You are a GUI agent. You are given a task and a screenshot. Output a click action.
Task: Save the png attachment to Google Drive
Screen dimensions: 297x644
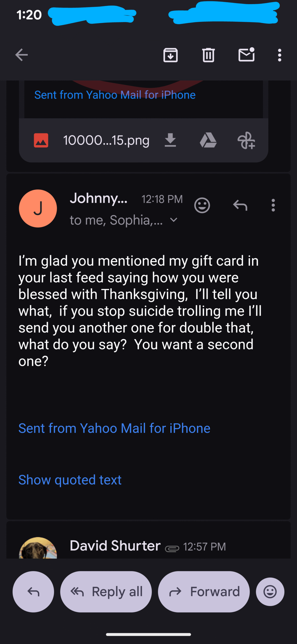tap(208, 140)
